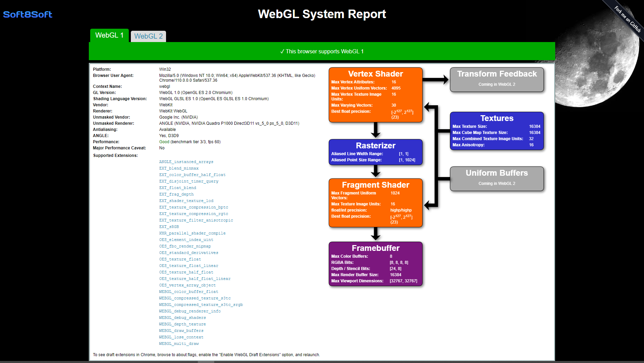Click the WebGL System Report title

[x=322, y=14]
